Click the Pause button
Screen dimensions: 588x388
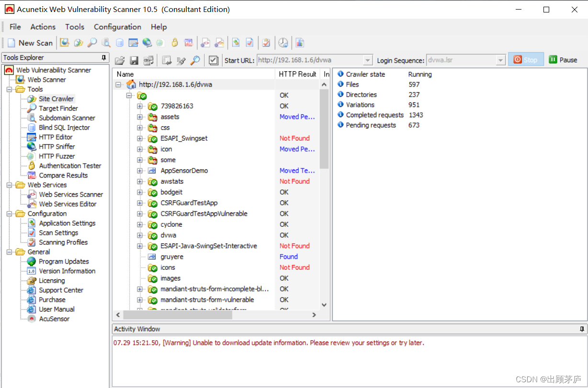(x=563, y=60)
